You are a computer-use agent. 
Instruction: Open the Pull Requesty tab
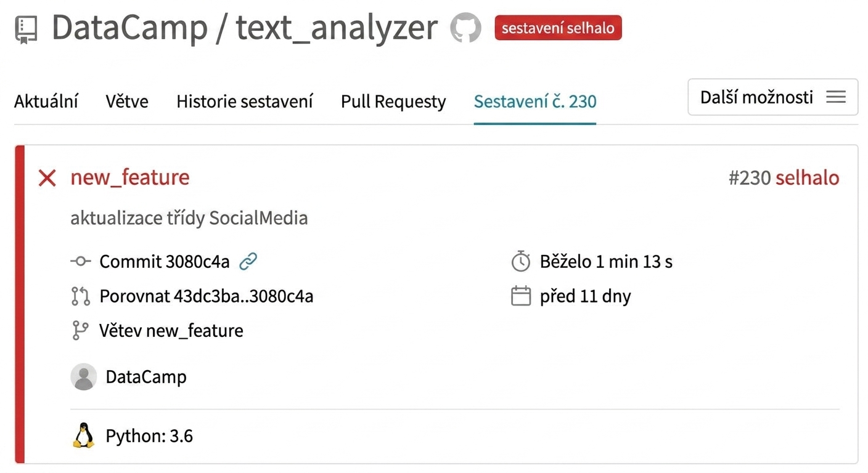pyautogui.click(x=393, y=101)
